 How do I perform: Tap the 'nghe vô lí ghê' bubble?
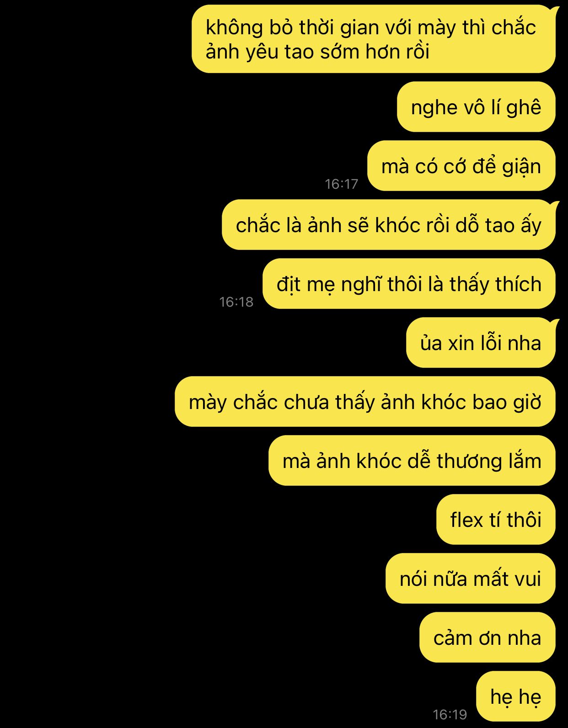click(476, 107)
